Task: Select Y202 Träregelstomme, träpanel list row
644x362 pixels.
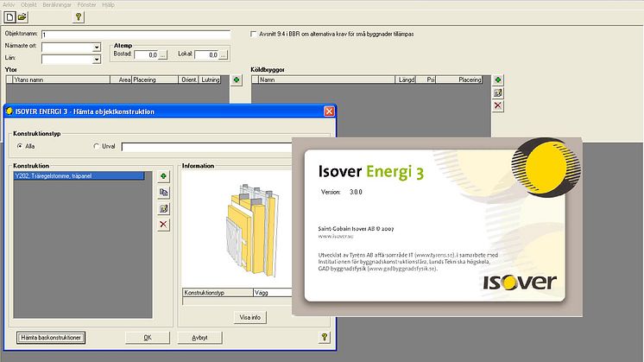Action: point(79,176)
